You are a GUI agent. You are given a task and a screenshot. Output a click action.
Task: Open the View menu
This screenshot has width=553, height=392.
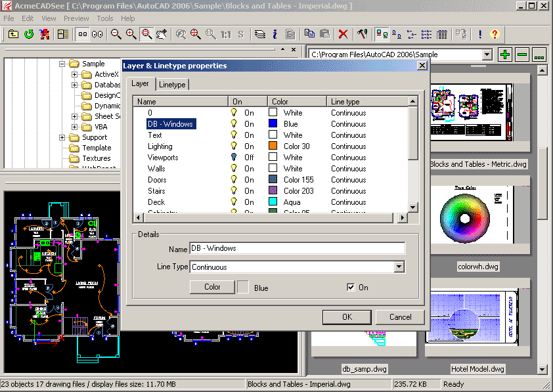49,18
